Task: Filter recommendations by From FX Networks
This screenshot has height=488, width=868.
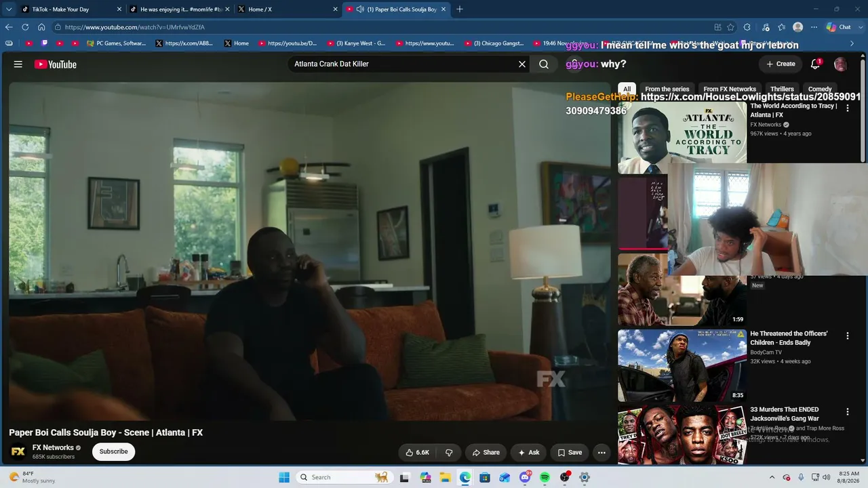Action: point(730,89)
